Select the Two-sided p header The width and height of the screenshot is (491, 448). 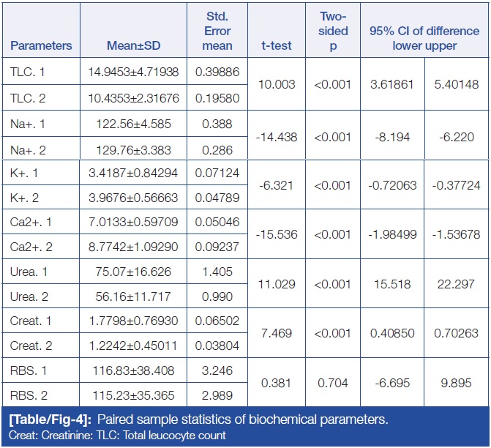click(x=334, y=31)
